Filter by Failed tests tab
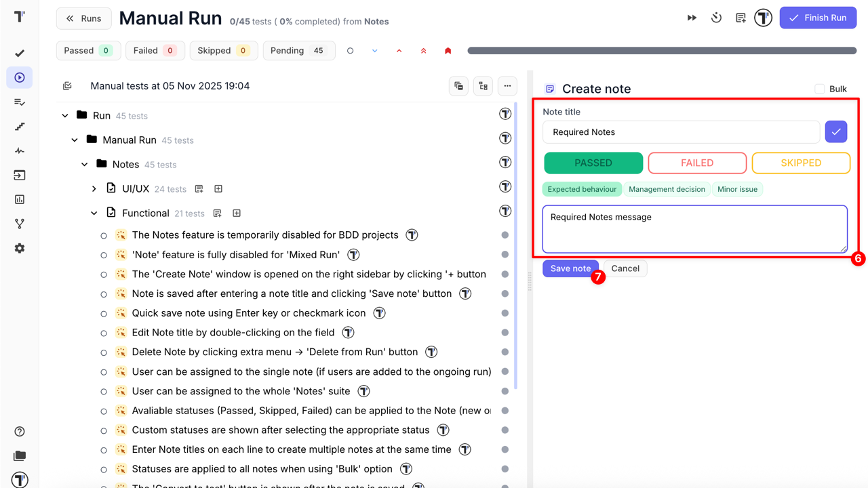Image resolution: width=868 pixels, height=488 pixels. (x=155, y=51)
